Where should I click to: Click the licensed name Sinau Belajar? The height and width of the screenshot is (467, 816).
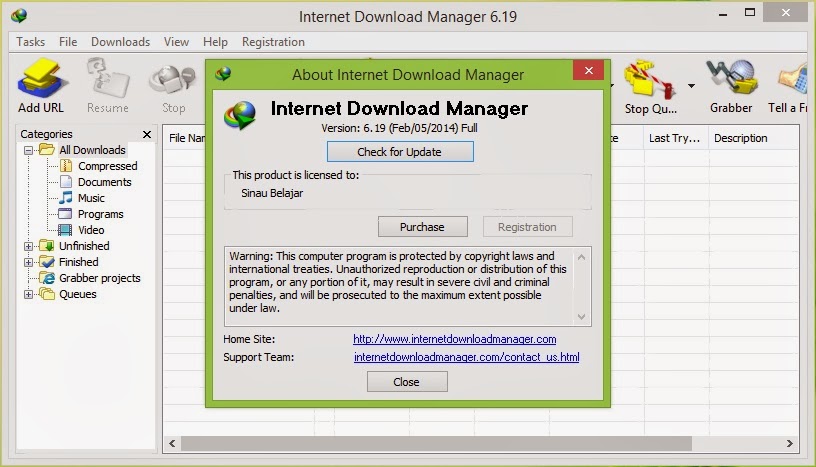[x=272, y=193]
